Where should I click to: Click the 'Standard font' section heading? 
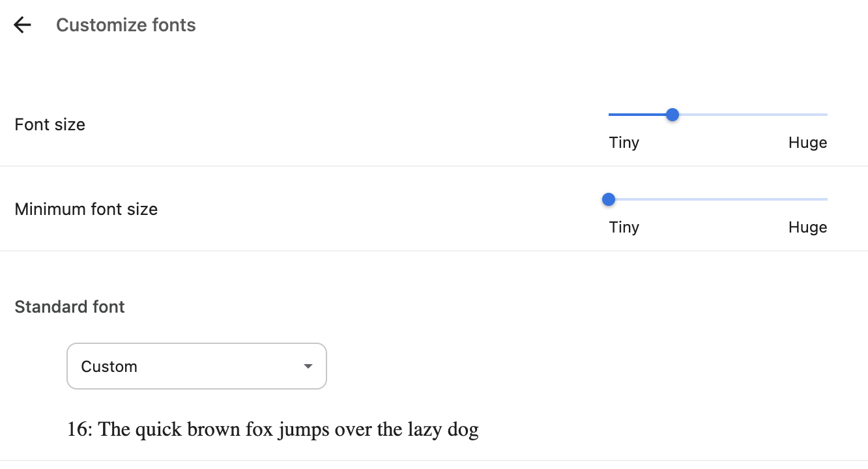pos(70,307)
